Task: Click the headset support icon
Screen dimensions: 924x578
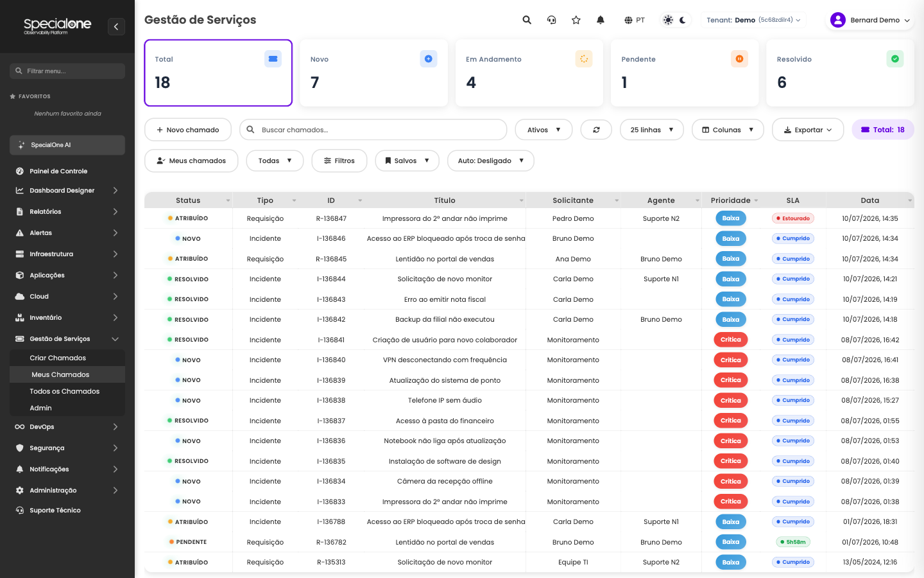Action: (x=551, y=20)
